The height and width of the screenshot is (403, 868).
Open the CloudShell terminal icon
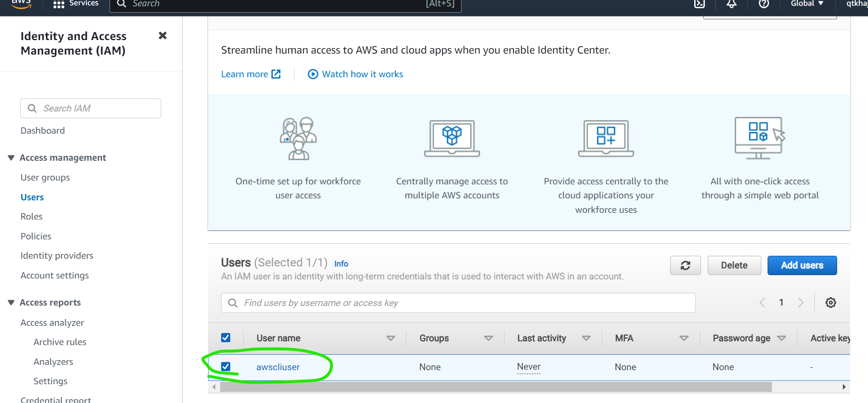tap(699, 4)
